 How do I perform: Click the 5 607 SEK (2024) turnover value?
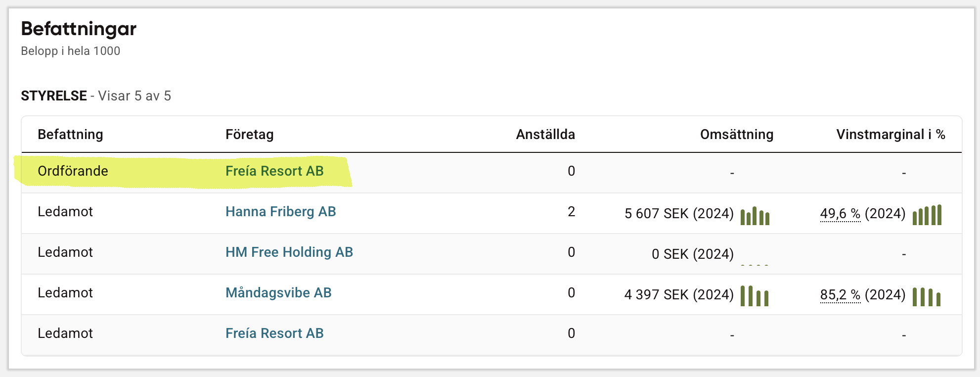[679, 214]
